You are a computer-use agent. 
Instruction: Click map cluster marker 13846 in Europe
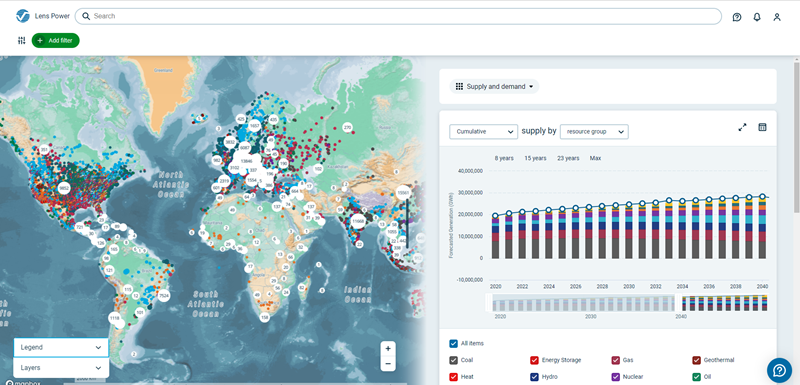tap(246, 161)
